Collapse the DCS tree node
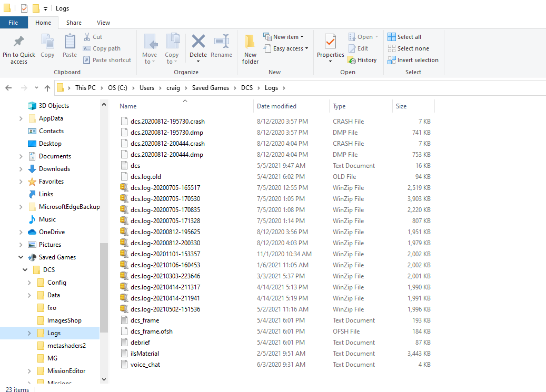The image size is (546, 392). click(x=25, y=270)
